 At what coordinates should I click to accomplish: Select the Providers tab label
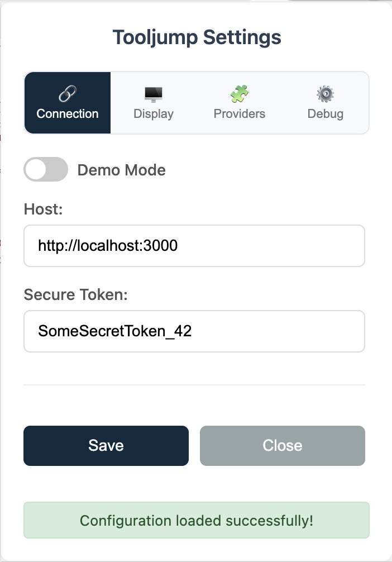(x=240, y=114)
